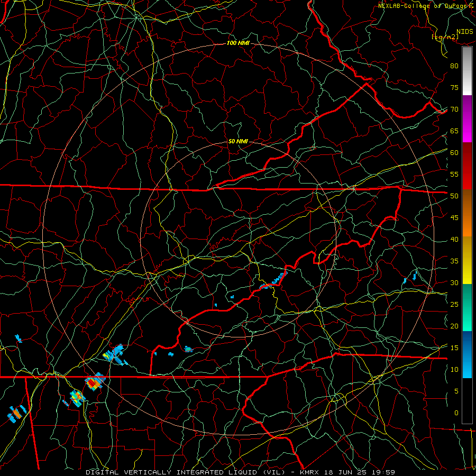The width and height of the screenshot is (476, 476).
Task: Click the red-core storm cell below the state line
Action: pyautogui.click(x=95, y=382)
